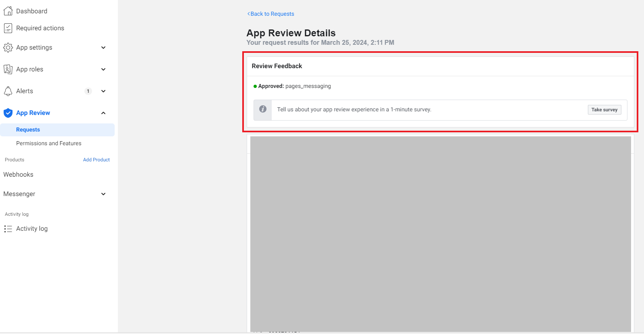Click the Alerts bell icon

8,91
